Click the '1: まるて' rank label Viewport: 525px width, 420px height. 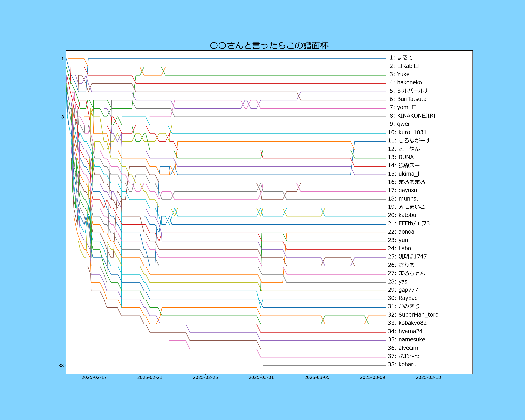tap(401, 58)
